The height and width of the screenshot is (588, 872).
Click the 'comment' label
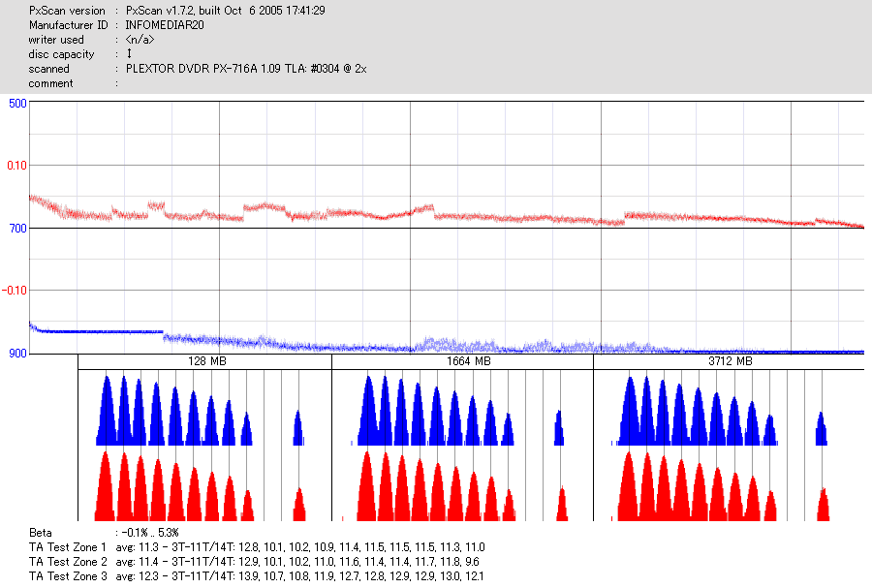(x=50, y=83)
